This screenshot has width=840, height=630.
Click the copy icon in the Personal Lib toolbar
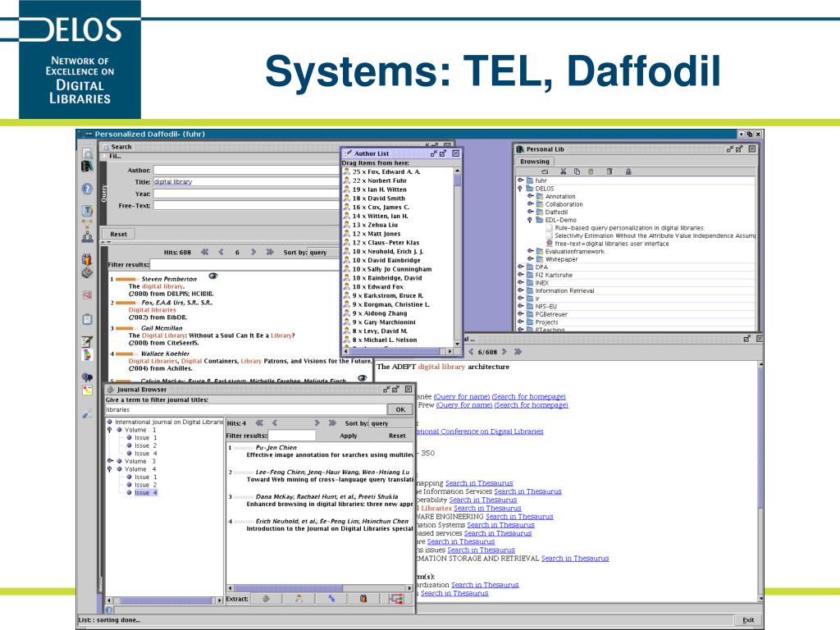577,172
